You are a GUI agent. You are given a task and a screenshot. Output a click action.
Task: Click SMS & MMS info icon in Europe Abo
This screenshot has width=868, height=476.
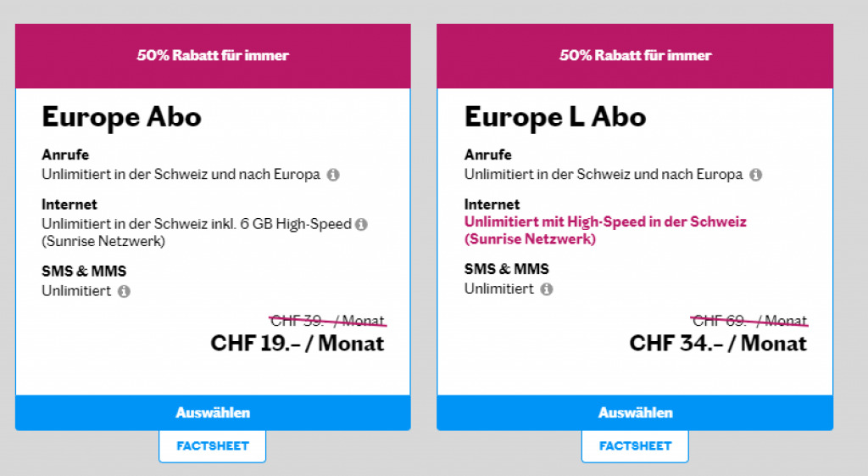tap(124, 291)
